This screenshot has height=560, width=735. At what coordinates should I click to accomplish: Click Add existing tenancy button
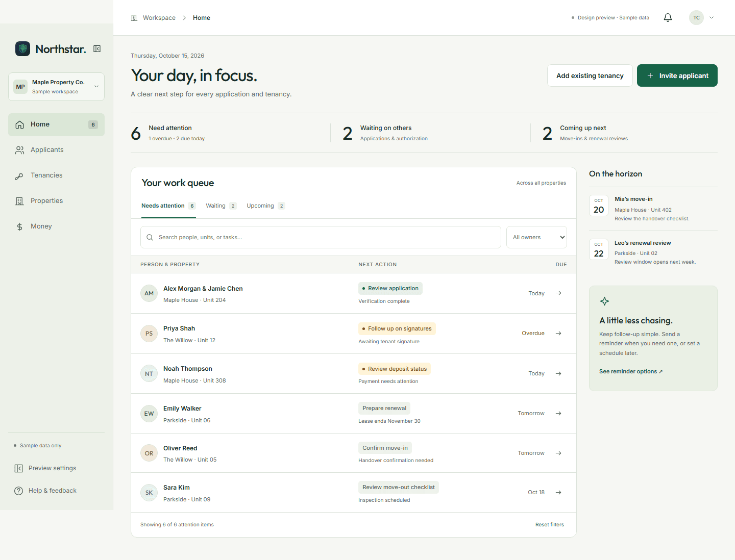coord(590,75)
